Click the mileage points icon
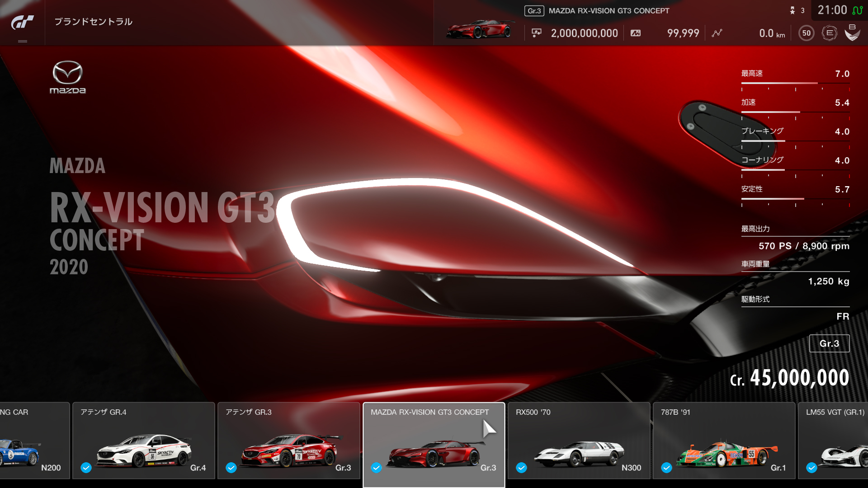 pos(636,33)
